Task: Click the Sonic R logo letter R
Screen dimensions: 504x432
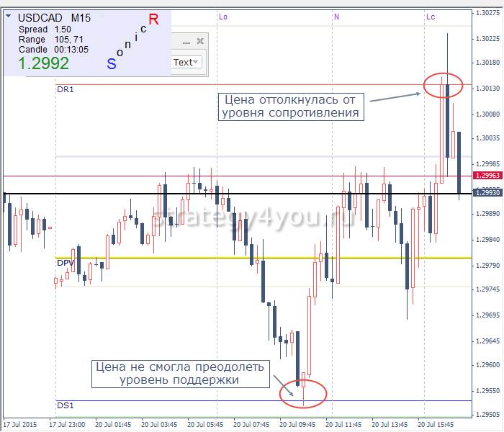Action: click(x=153, y=19)
